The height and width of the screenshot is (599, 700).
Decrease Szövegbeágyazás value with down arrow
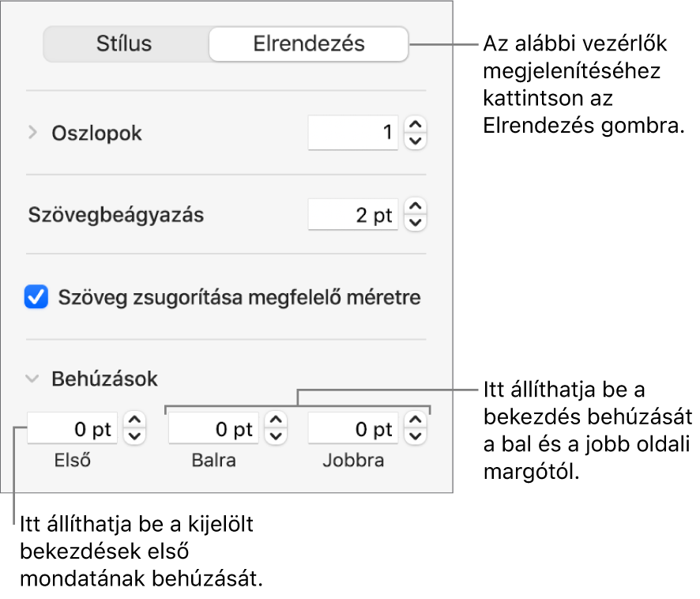tap(416, 224)
